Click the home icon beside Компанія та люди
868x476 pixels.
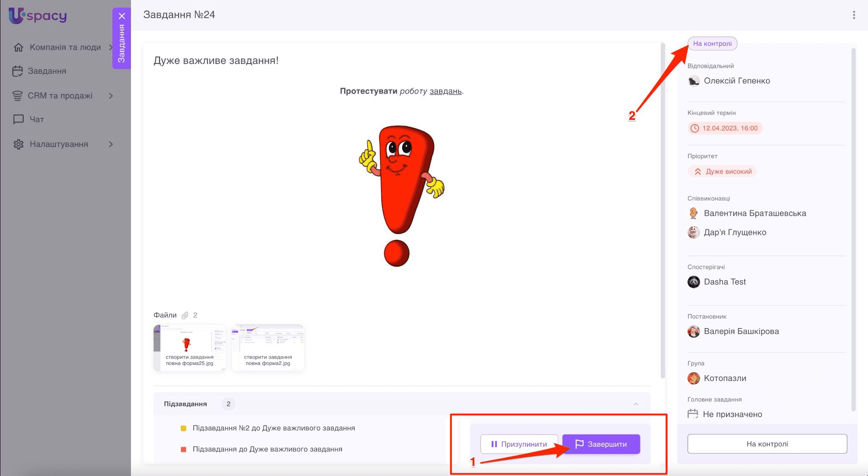[x=18, y=47]
